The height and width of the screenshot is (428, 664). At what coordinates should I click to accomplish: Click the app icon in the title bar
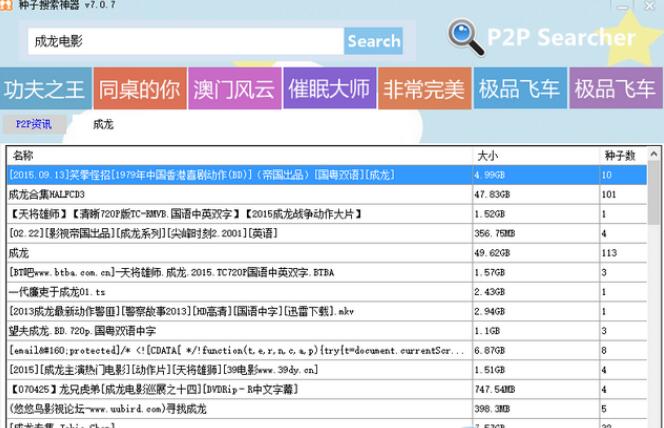[6, 5]
